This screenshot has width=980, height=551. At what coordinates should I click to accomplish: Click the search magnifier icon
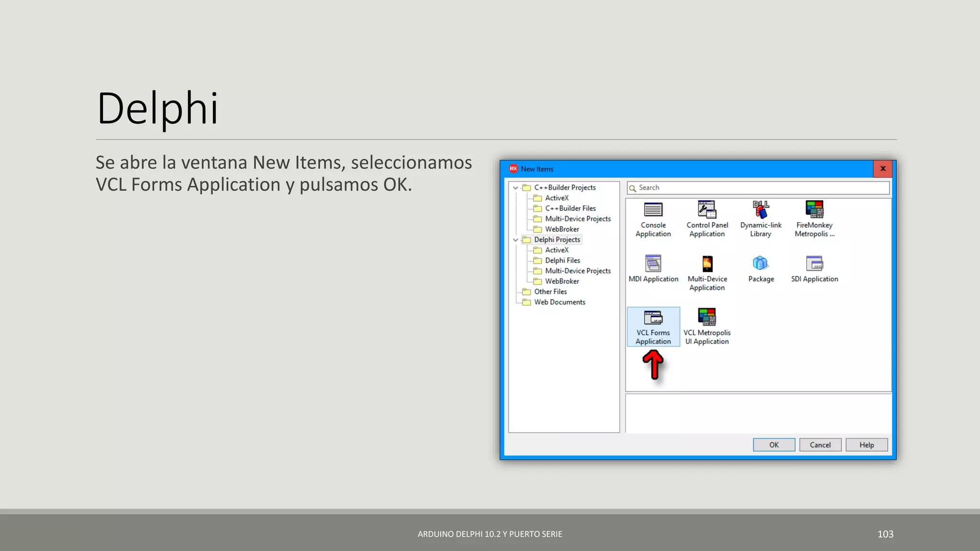633,188
